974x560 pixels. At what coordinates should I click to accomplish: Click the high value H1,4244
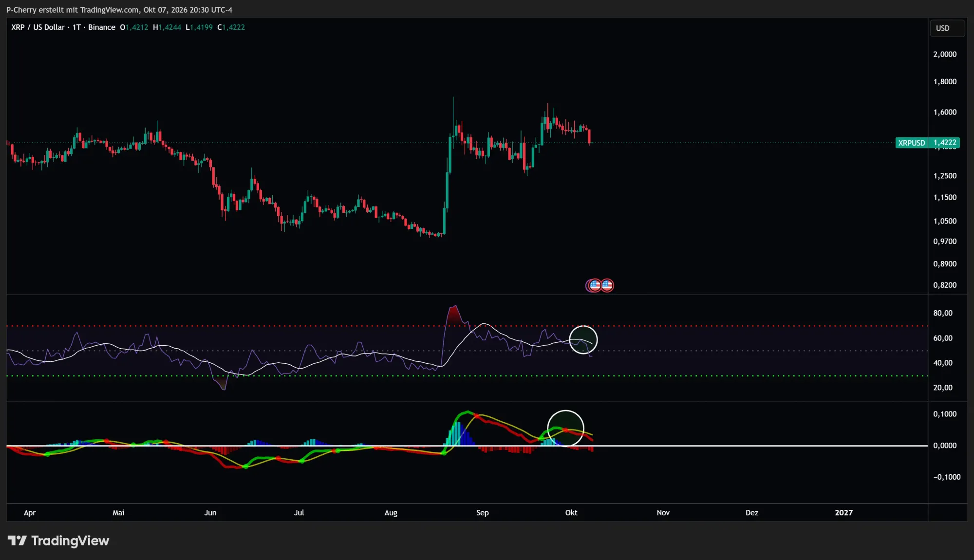click(167, 27)
